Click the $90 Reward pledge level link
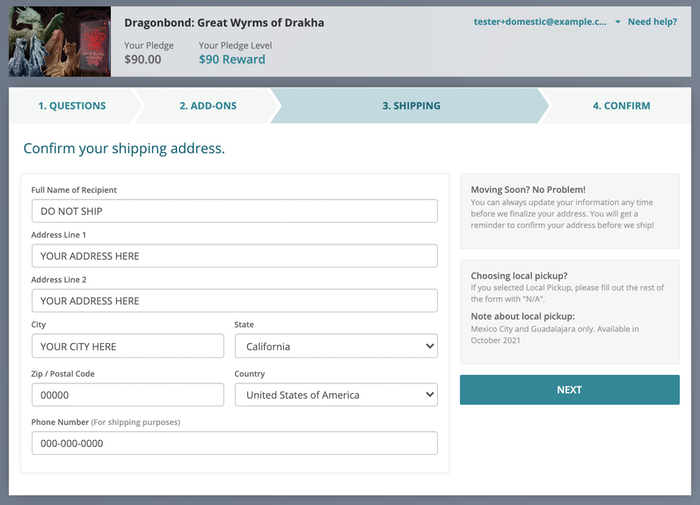This screenshot has height=505, width=700. [232, 59]
